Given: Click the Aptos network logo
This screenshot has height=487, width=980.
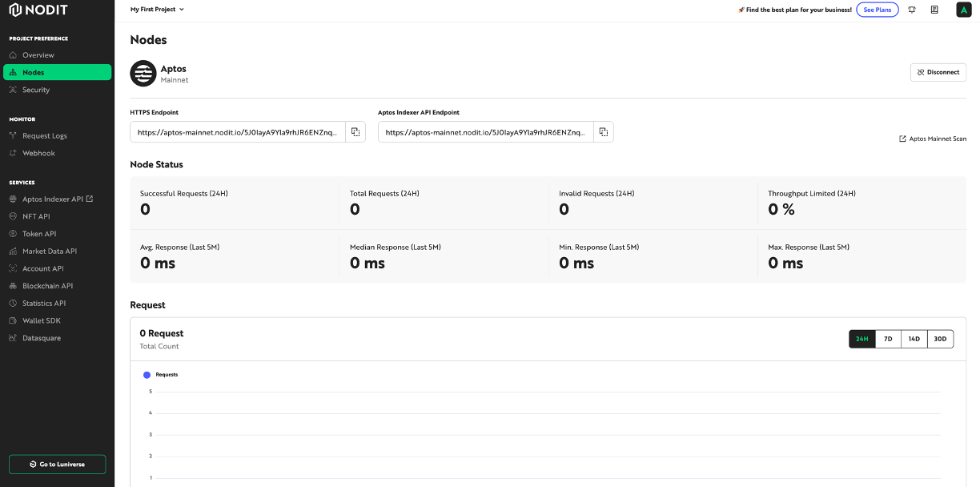Looking at the screenshot, I should coord(143,74).
